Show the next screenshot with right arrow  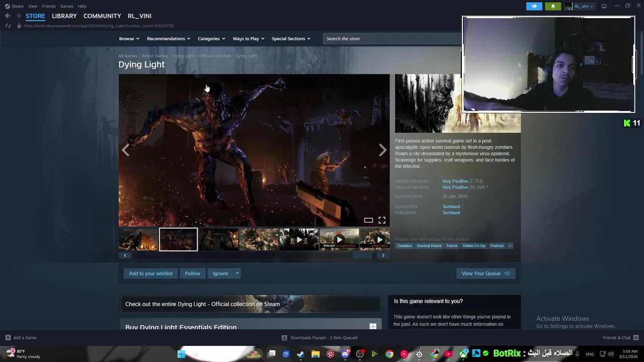click(x=383, y=150)
